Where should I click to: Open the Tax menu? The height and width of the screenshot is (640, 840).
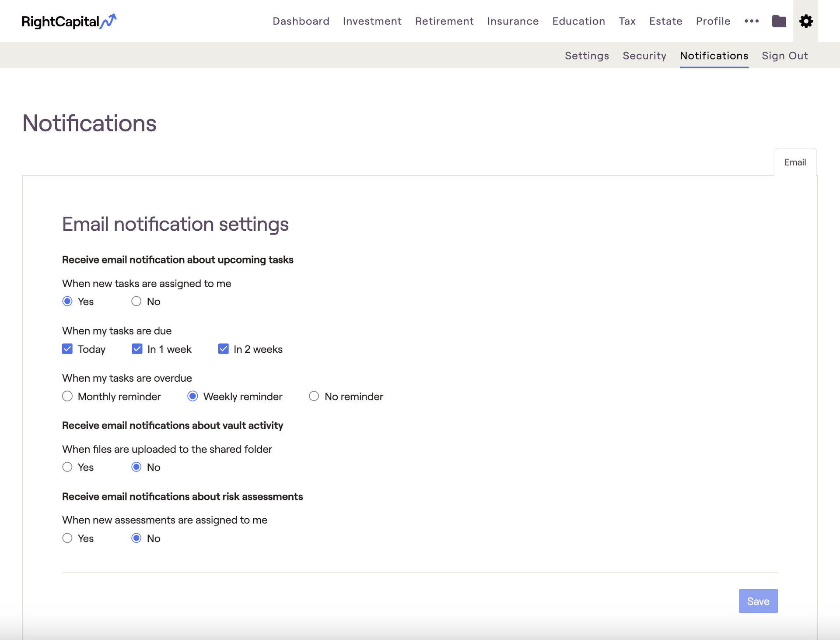tap(627, 21)
